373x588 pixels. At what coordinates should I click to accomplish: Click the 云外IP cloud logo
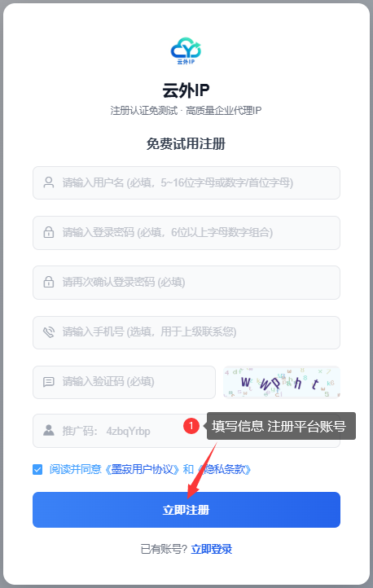(x=186, y=51)
